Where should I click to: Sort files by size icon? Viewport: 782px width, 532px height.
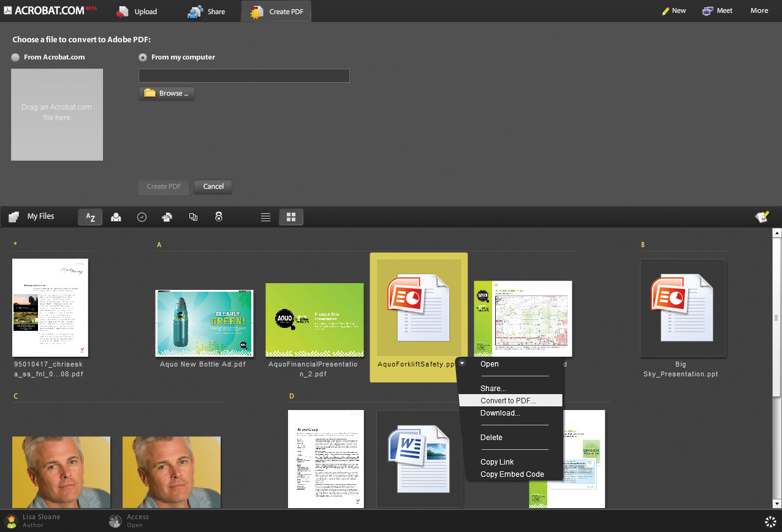[193, 217]
